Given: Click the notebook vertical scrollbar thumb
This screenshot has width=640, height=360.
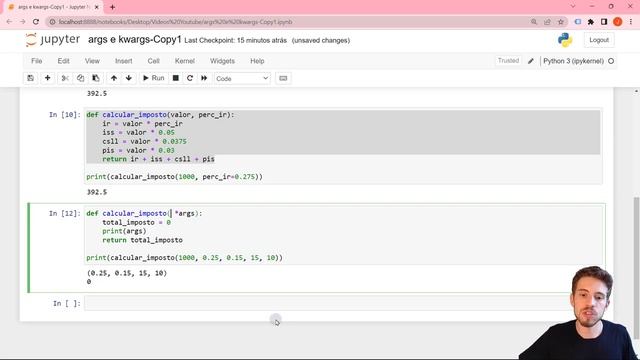Looking at the screenshot, I should pos(636,267).
